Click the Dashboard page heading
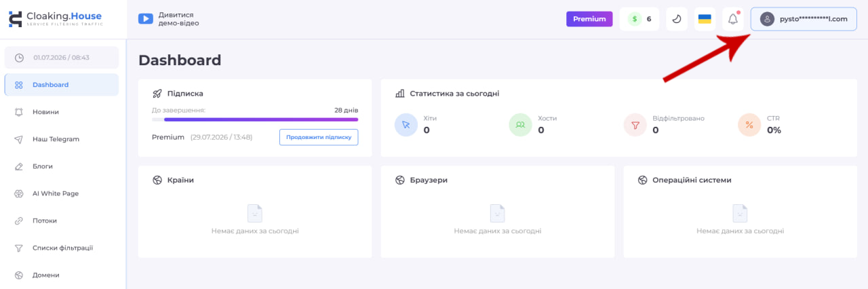This screenshot has width=868, height=289. (180, 60)
